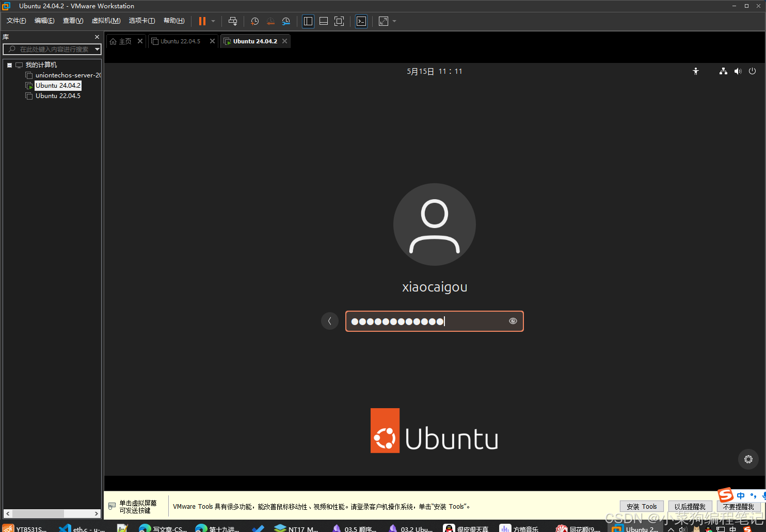Click the xiaocaigou username label
The width and height of the screenshot is (766, 532).
click(x=435, y=287)
